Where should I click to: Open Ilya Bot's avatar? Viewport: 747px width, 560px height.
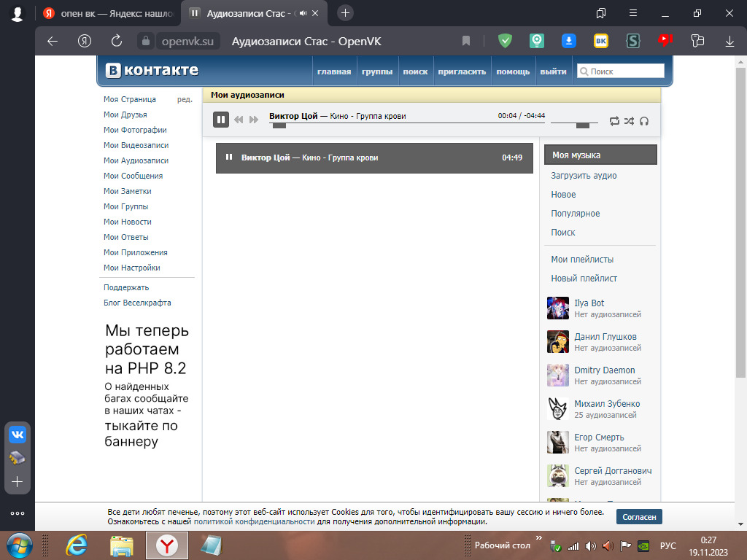coord(558,308)
